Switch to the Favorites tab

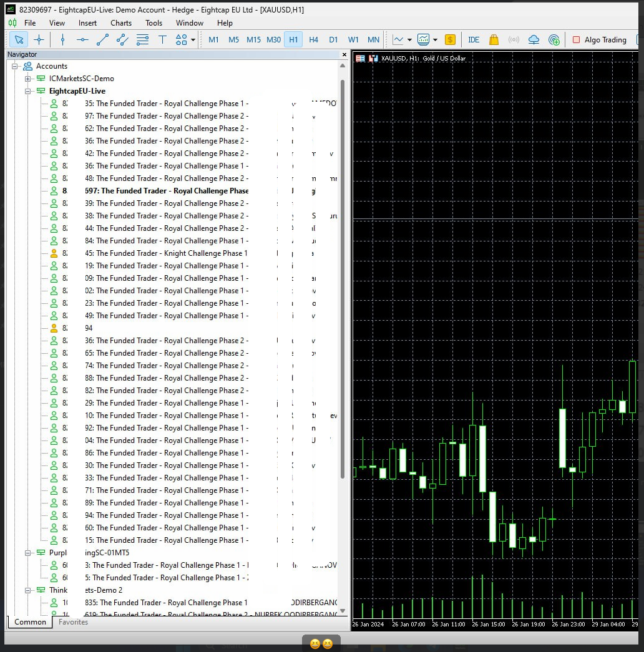pos(73,622)
